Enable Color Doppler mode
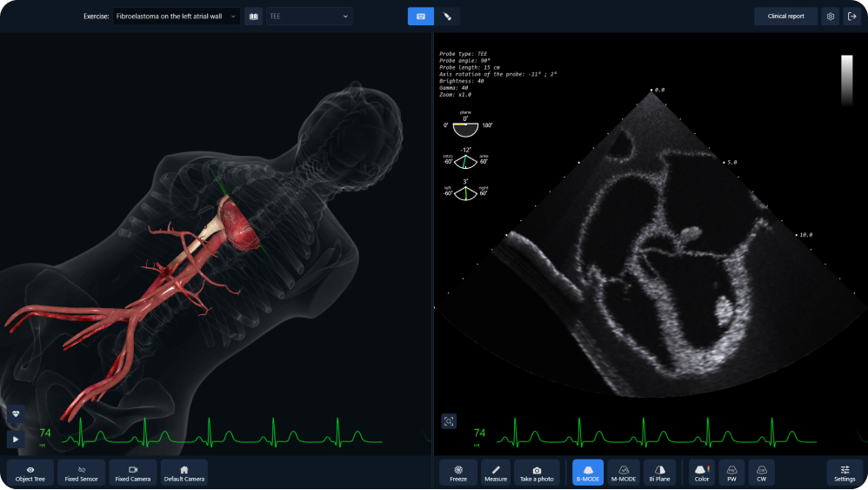The width and height of the screenshot is (868, 490). (x=701, y=473)
